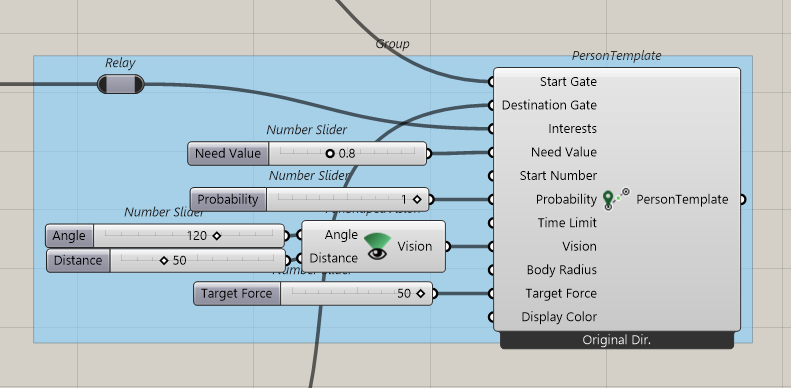Select the Distance slider name label
This screenshot has height=388, width=791.
(x=78, y=260)
